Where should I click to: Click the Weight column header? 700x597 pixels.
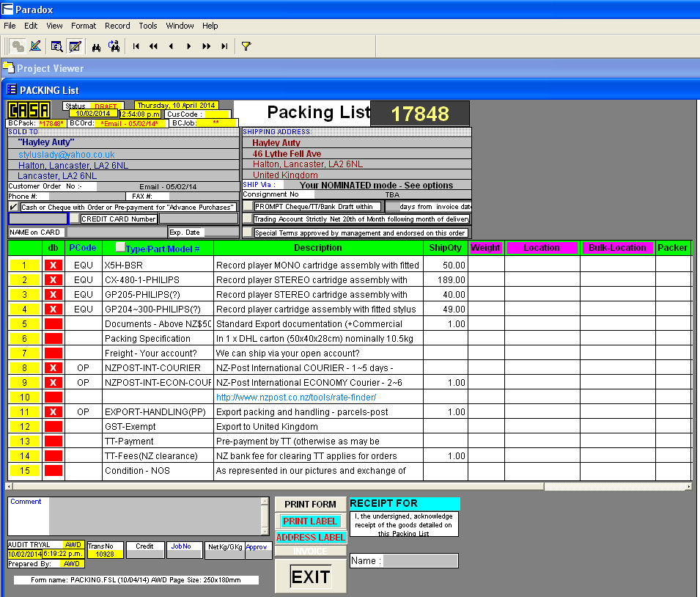(486, 248)
